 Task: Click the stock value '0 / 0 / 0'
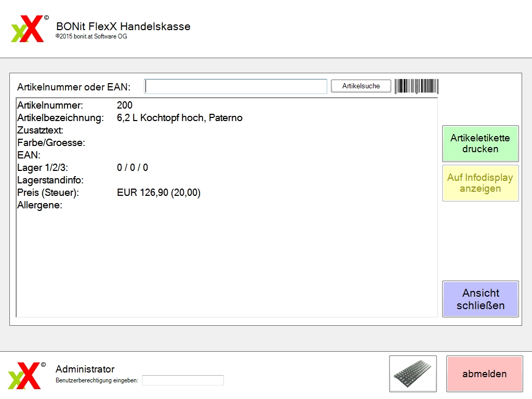coord(132,168)
